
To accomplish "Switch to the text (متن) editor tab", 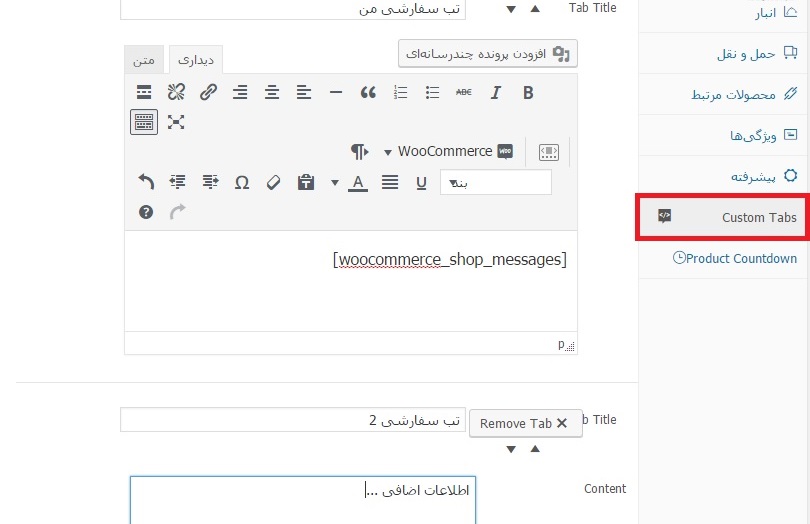I will click(144, 60).
